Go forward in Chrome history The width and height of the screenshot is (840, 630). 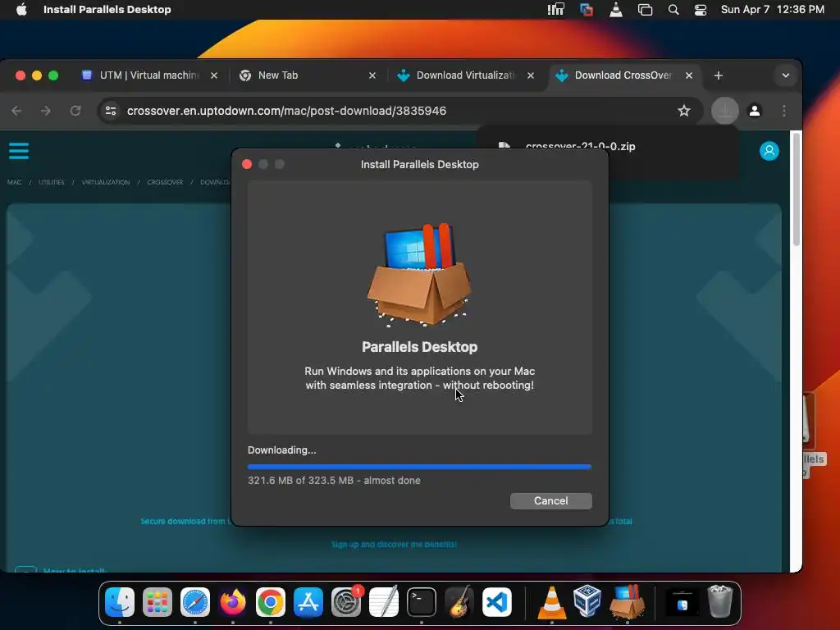coord(46,111)
